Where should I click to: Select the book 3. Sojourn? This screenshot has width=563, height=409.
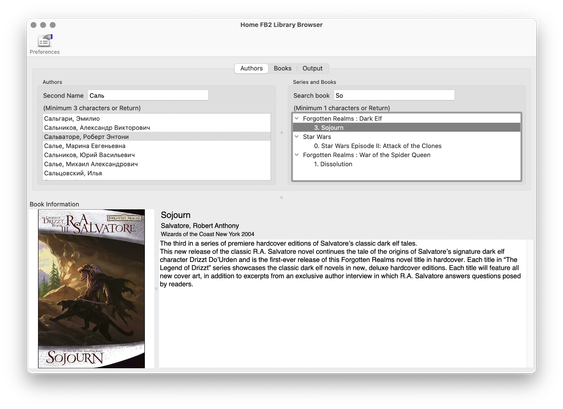click(406, 127)
